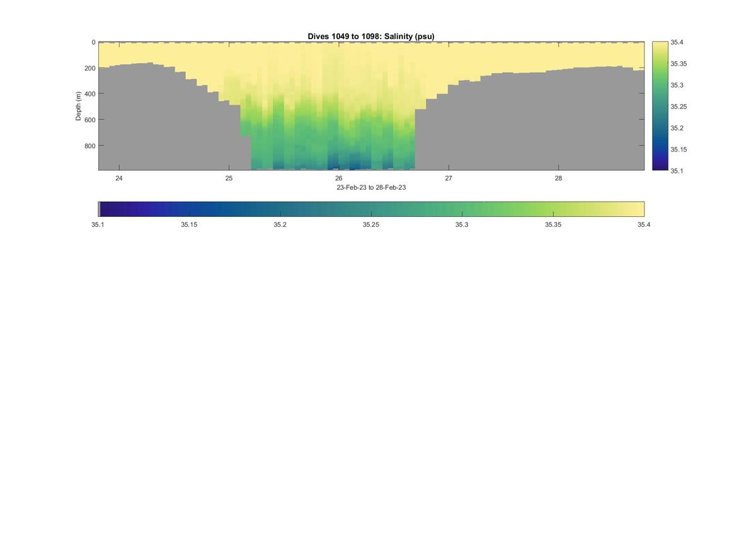756x558 pixels.
Task: Click vertical colorbar label 35.3
Action: pyautogui.click(x=678, y=85)
